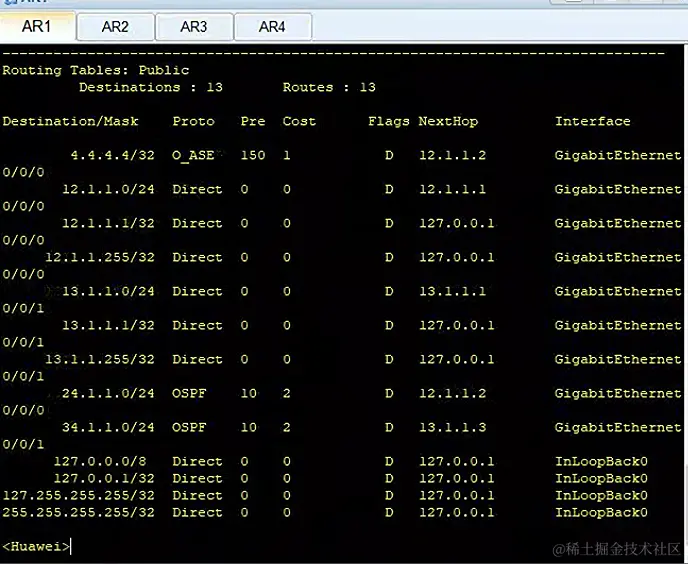The width and height of the screenshot is (688, 564).
Task: Select the 34.1.1.0/24 OSPF route
Action: pos(108,427)
